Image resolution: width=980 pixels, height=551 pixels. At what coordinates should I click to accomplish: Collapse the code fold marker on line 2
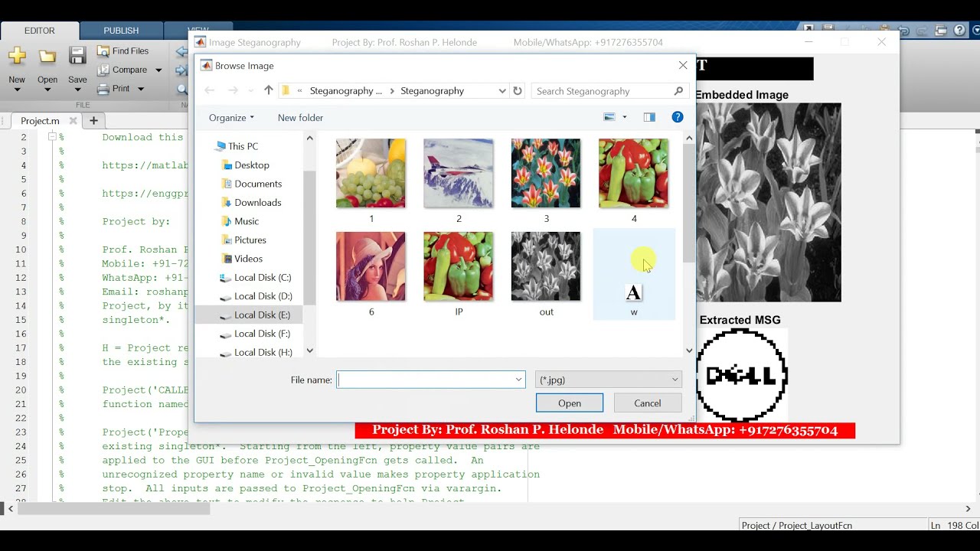pos(52,137)
